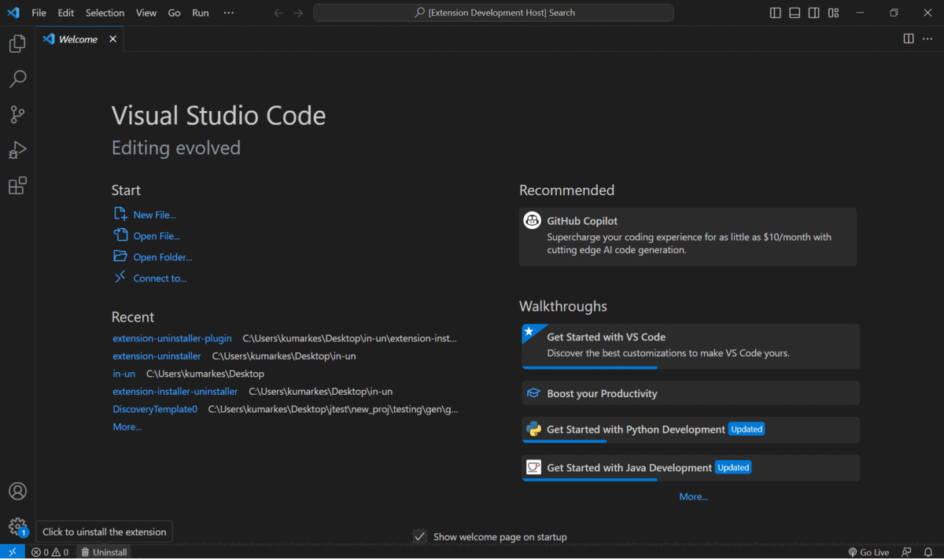Open the Selection menu

pos(105,13)
